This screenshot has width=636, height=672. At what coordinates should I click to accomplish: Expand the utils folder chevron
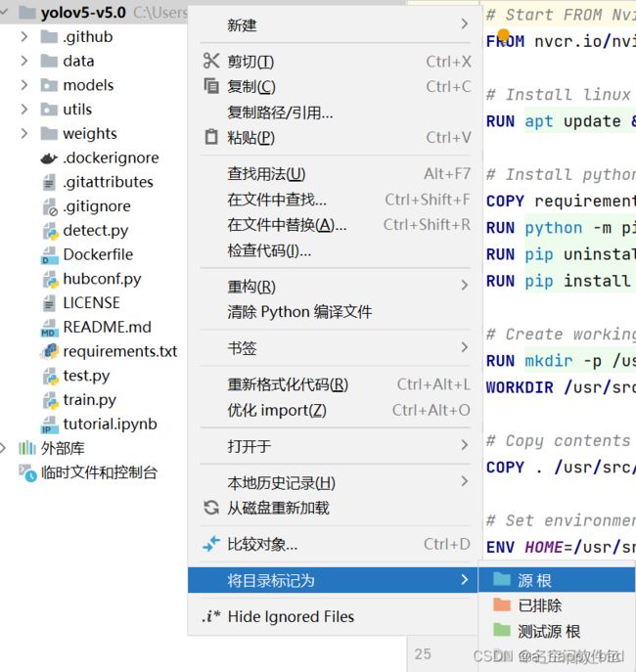tap(24, 110)
